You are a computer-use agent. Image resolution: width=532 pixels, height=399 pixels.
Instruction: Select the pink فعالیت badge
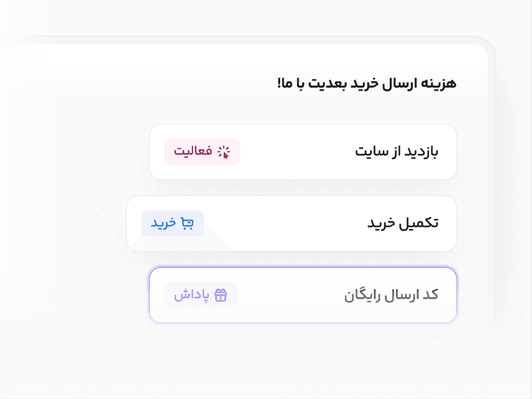202,151
